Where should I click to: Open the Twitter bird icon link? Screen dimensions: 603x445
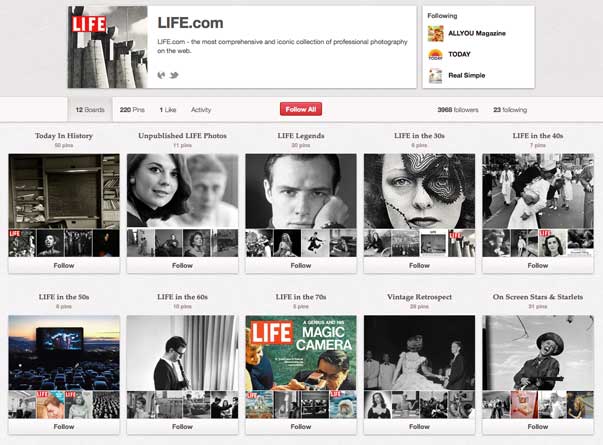tap(172, 75)
